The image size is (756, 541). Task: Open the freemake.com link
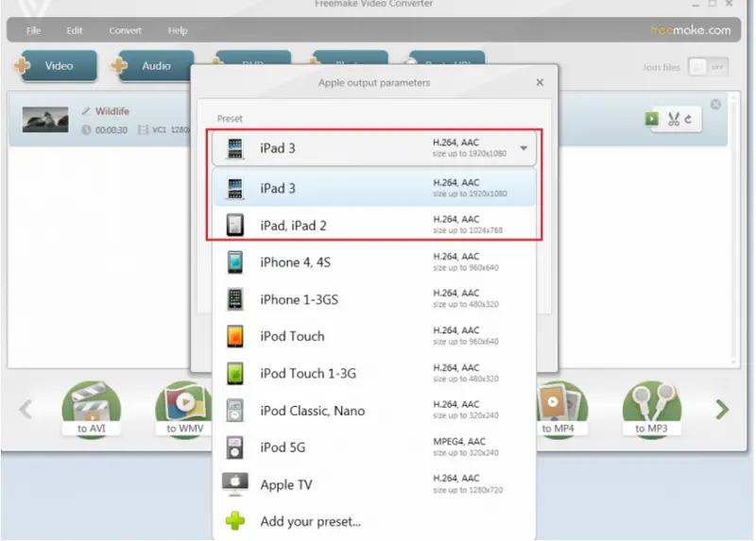point(691,30)
